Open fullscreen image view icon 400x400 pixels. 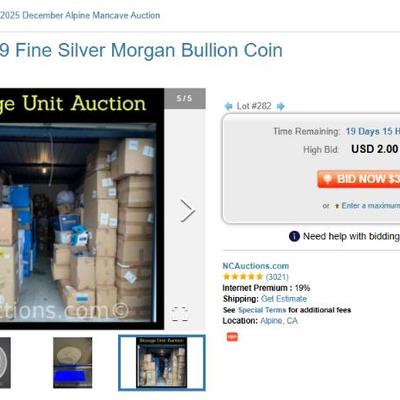pos(180,314)
